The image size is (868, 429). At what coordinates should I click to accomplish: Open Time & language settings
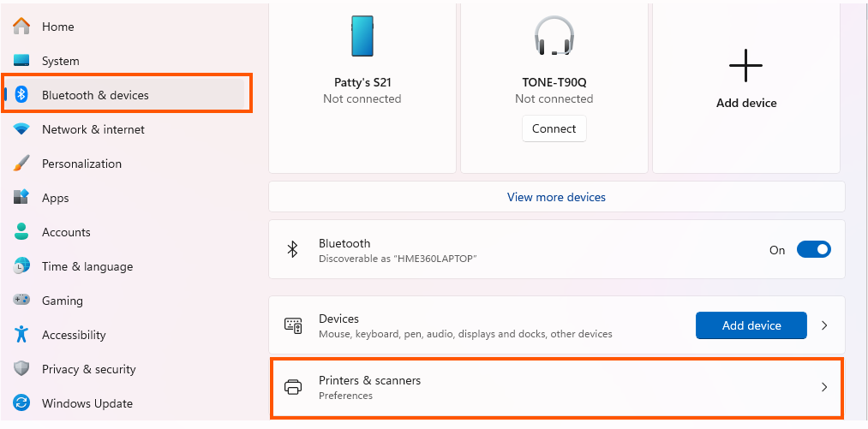(x=87, y=266)
